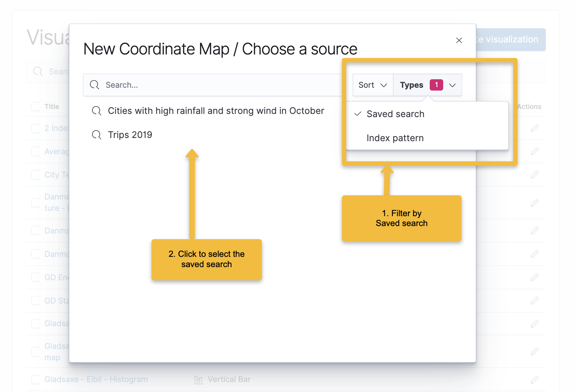The width and height of the screenshot is (577, 392).
Task: Open the Gladsaxe - Elbil - Histogram visualization
Action: click(x=96, y=380)
